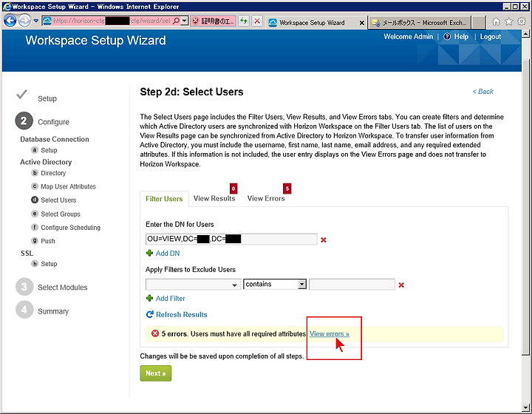Switch to Workspace Setup Wizard browser tab
This screenshot has height=414, width=532.
[x=312, y=23]
